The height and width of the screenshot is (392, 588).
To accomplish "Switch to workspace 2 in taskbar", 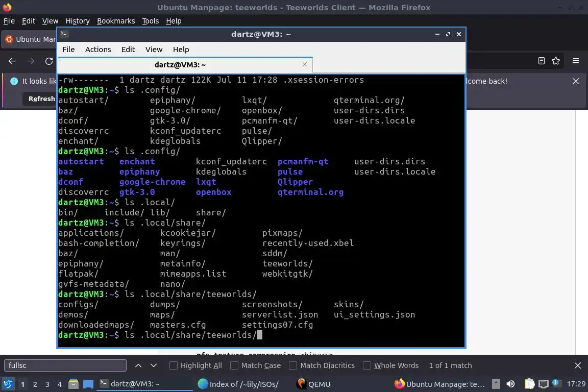I will (35, 384).
